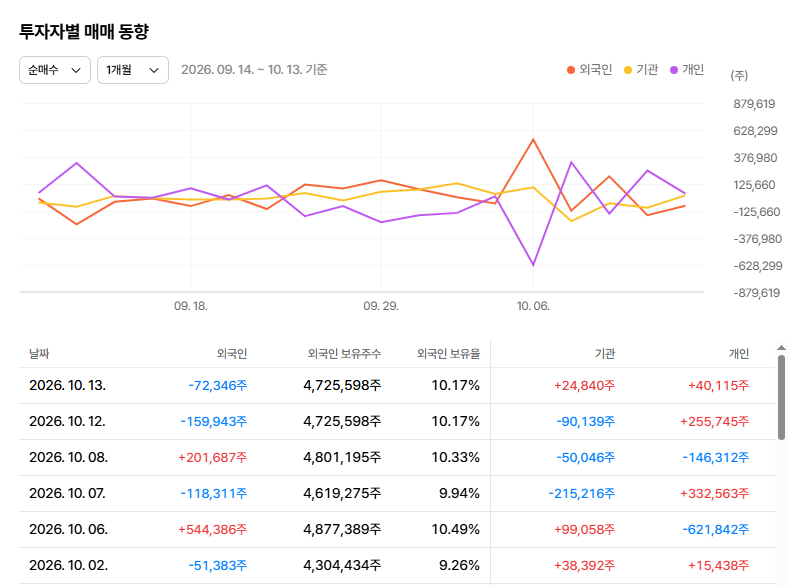Click the -215,216주 institution value
The width and height of the screenshot is (808, 586).
[x=582, y=494]
